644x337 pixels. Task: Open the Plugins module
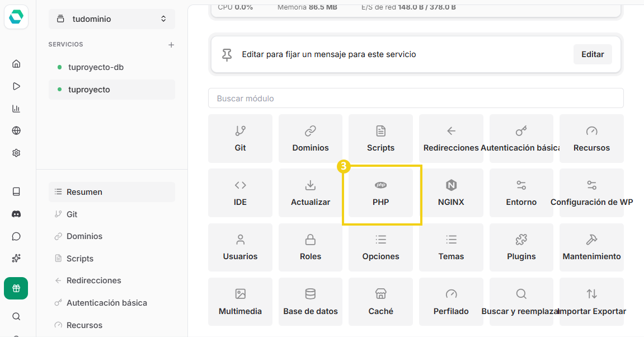(521, 247)
